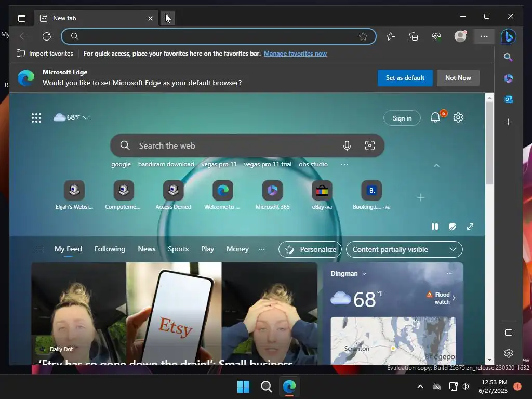Image resolution: width=532 pixels, height=399 pixels.
Task: Pause the background video
Action: [x=435, y=227]
